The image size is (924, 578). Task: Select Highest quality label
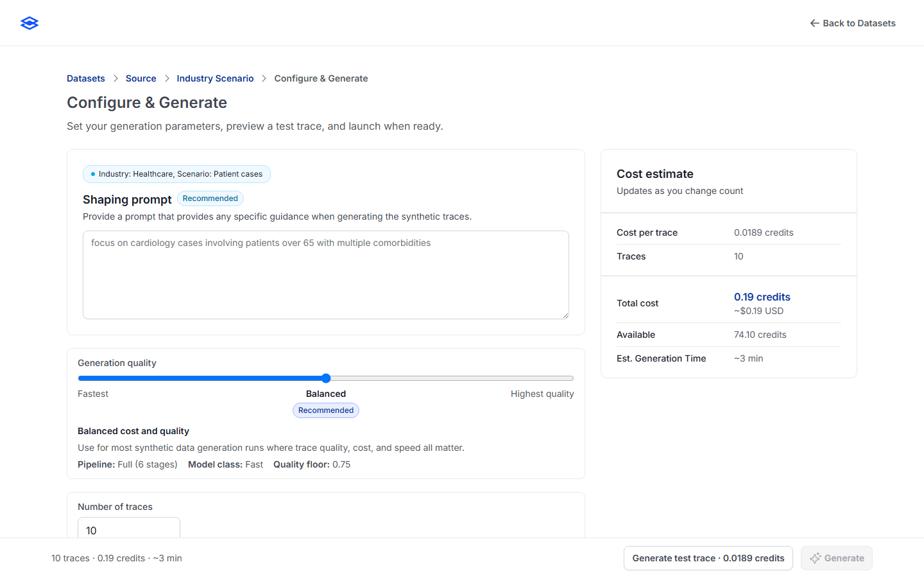tap(542, 394)
